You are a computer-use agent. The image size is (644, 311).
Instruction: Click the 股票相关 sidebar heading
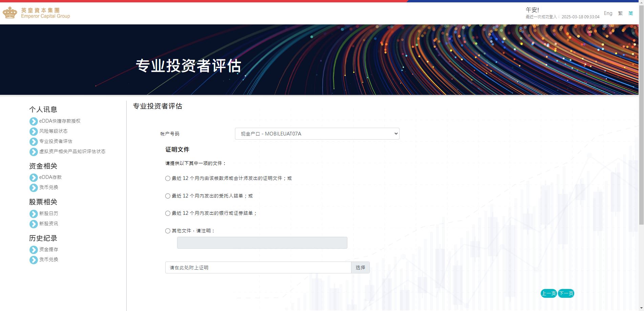(43, 202)
